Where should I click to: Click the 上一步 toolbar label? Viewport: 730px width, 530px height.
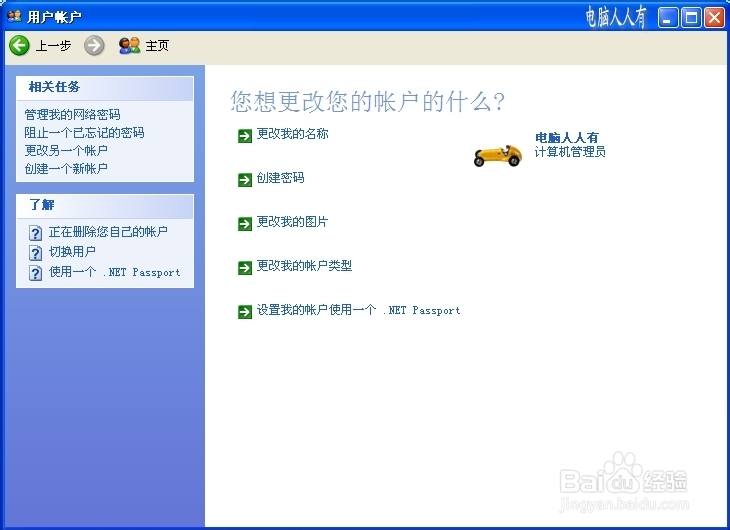(53, 46)
